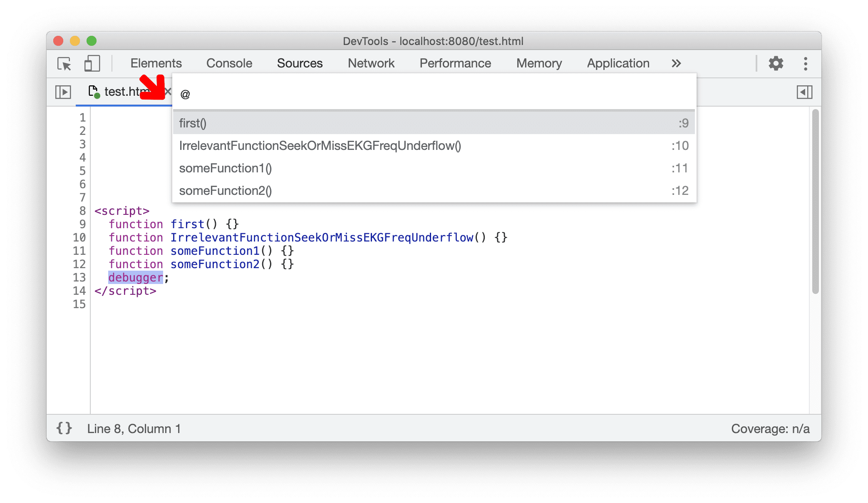Click the more tabs chevron button
The image size is (868, 503).
(677, 63)
